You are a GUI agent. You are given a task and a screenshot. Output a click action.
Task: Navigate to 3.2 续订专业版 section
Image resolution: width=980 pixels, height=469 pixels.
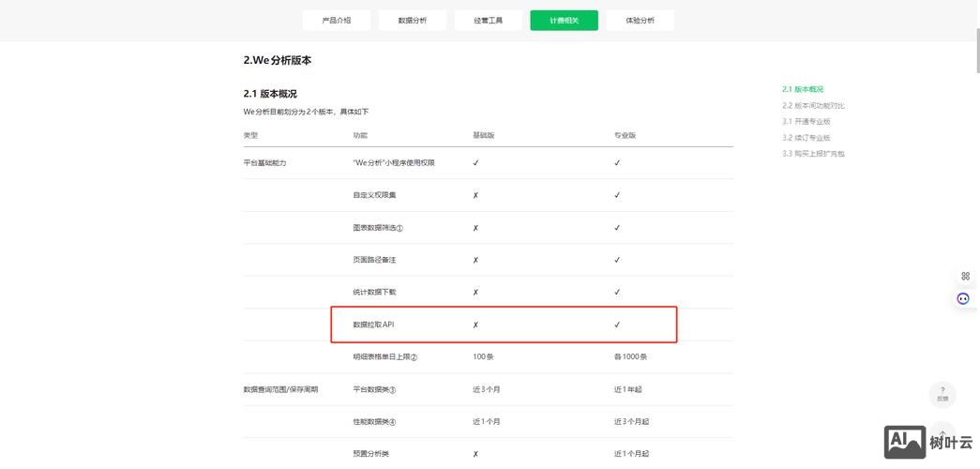(807, 138)
